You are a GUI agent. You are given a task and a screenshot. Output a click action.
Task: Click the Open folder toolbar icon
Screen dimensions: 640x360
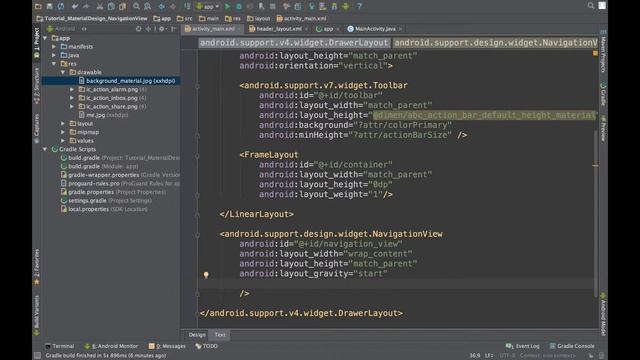(38, 6)
